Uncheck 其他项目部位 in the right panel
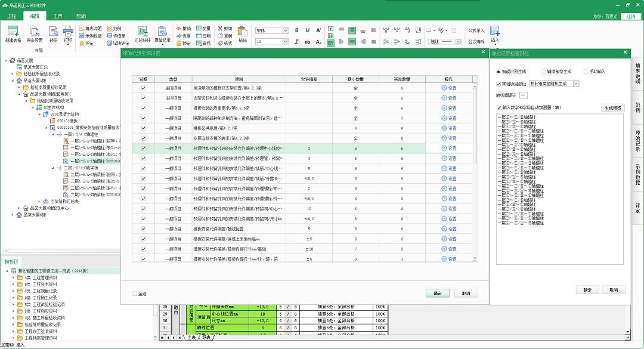The height and width of the screenshot is (349, 644). tap(498, 84)
